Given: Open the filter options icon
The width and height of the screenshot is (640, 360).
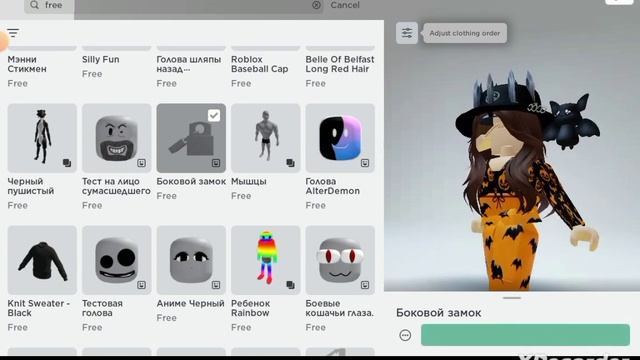Looking at the screenshot, I should [13, 33].
